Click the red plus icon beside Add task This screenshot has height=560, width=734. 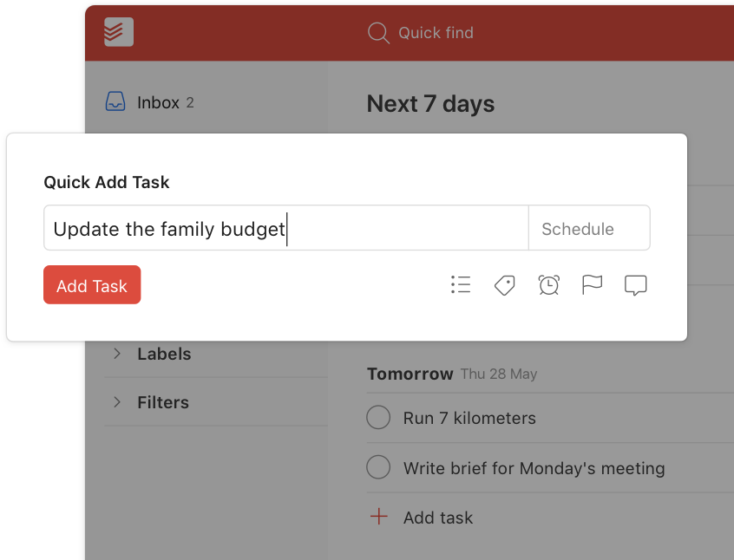click(378, 518)
